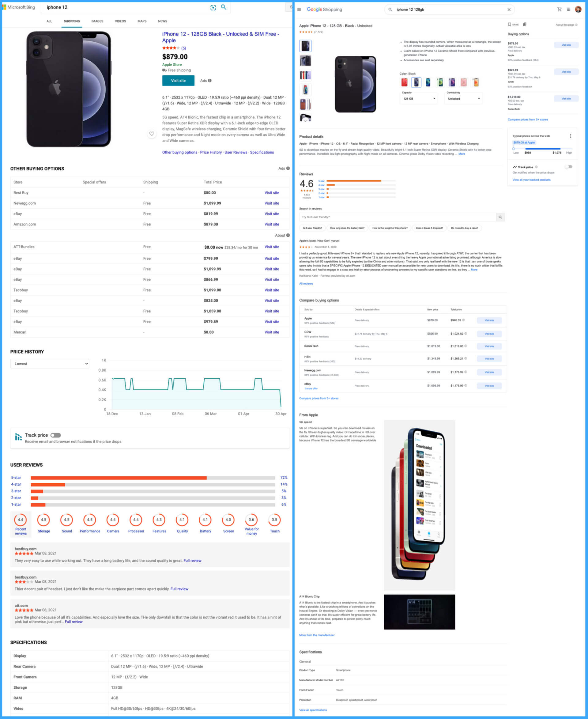Click the share icon next to save on Google Shopping
The height and width of the screenshot is (719, 588).
click(524, 25)
